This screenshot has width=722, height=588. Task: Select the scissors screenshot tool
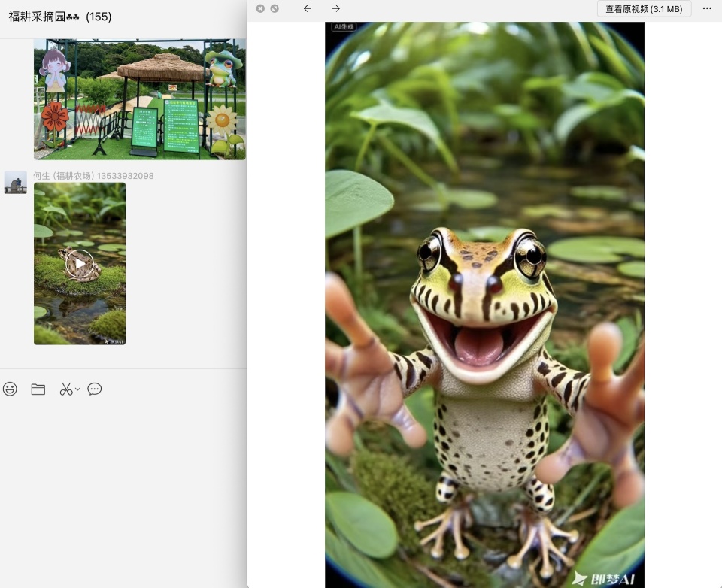[x=66, y=389]
